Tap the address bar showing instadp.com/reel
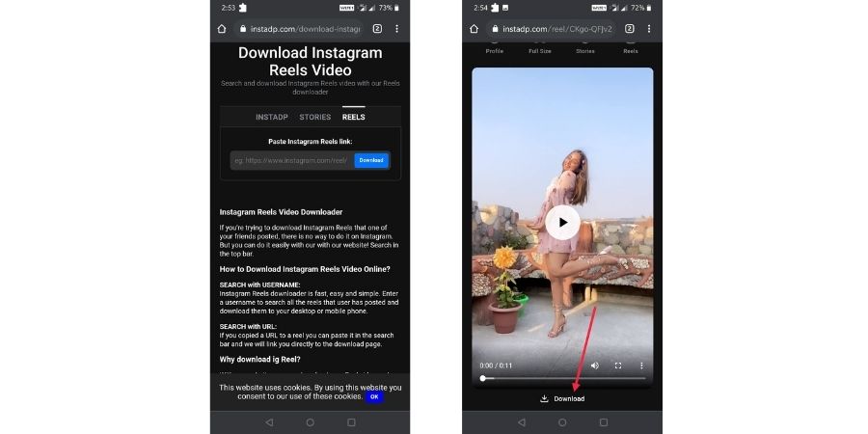Image resolution: width=868 pixels, height=434 pixels. (x=552, y=29)
